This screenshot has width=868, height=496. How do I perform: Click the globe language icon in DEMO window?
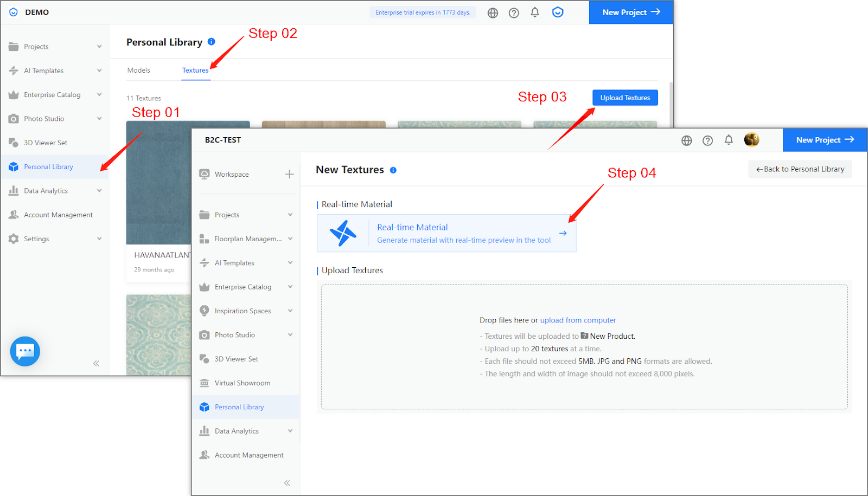(x=493, y=13)
